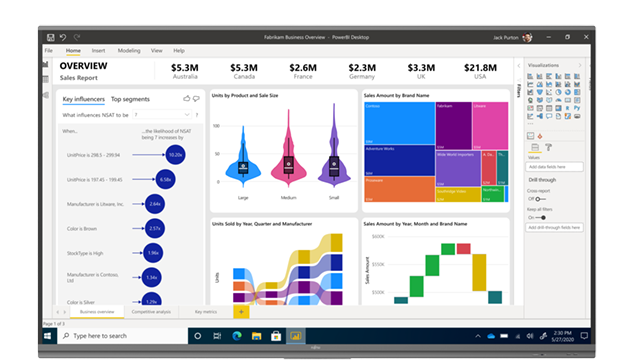Select the Litware pink treemap tile
This screenshot has width=640, height=360.
coord(490,126)
